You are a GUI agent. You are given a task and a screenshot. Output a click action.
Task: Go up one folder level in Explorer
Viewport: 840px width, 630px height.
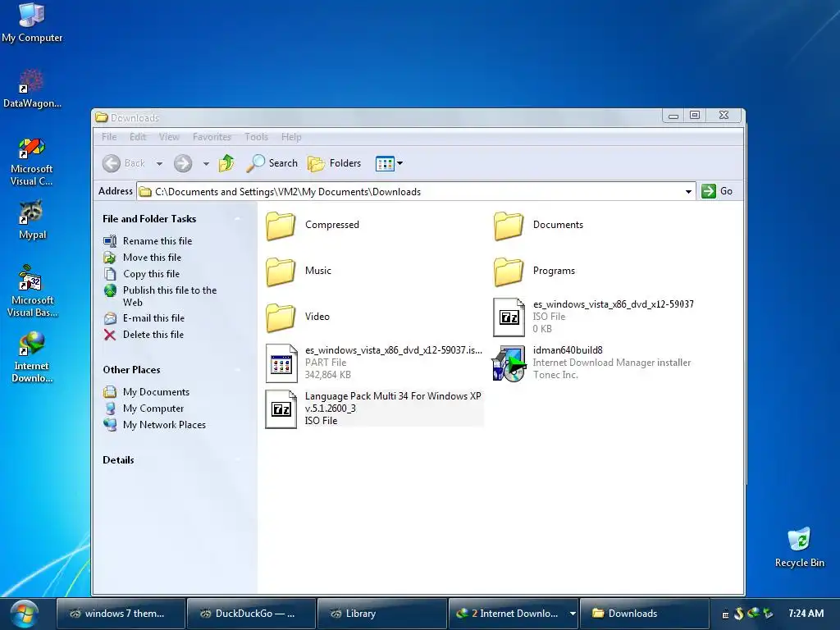click(226, 163)
